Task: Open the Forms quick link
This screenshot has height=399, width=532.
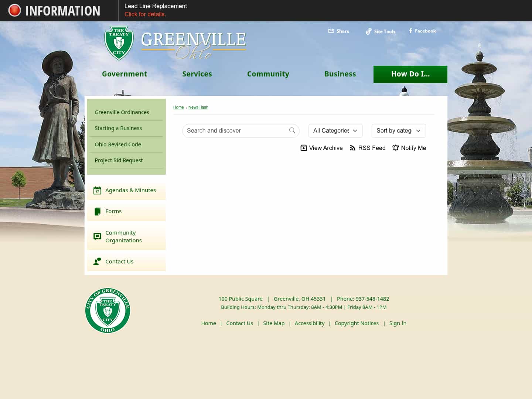Action: [x=126, y=211]
